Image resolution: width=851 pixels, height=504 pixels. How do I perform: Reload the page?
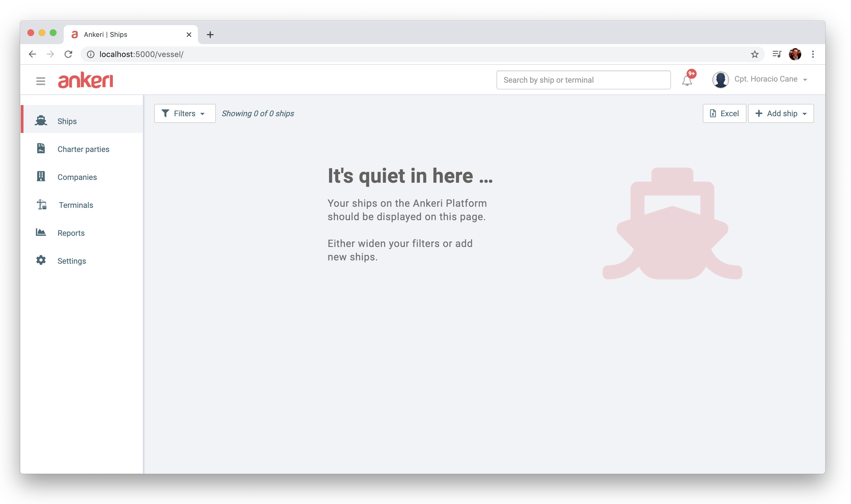68,54
